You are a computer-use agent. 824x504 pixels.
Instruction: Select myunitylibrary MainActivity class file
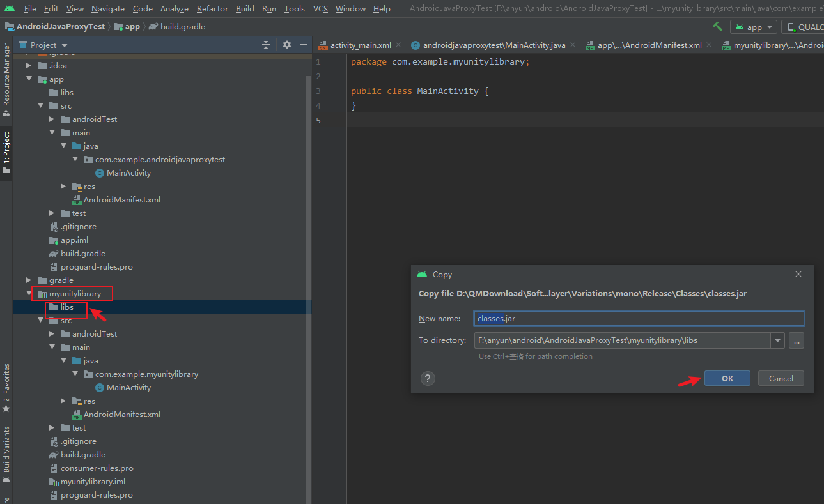(x=123, y=387)
